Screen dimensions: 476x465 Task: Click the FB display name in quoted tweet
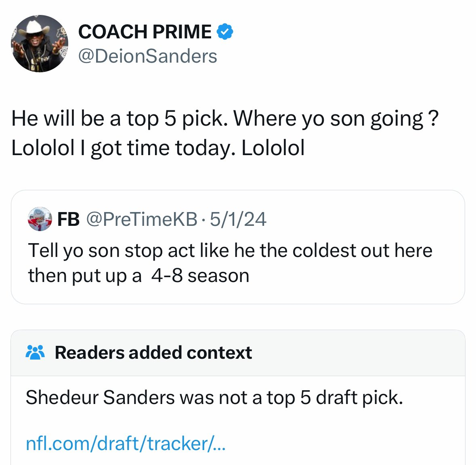coord(68,219)
